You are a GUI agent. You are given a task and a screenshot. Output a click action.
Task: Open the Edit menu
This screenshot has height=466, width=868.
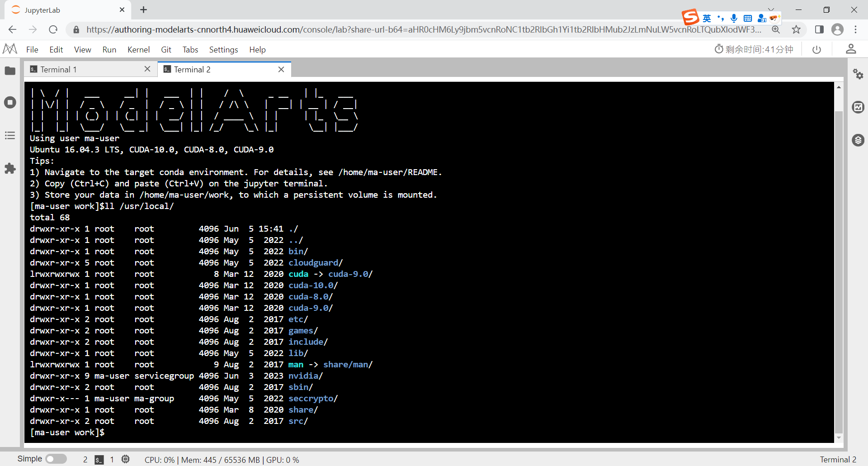pyautogui.click(x=56, y=49)
